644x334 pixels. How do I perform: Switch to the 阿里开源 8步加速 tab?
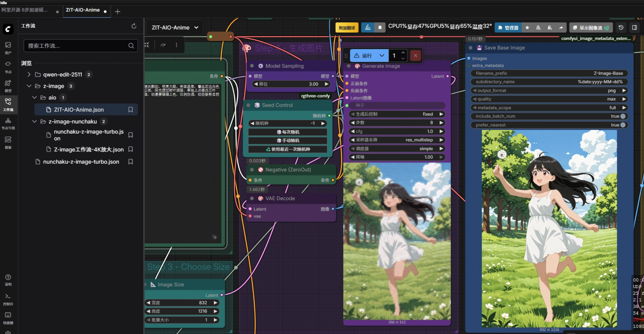tap(25, 10)
